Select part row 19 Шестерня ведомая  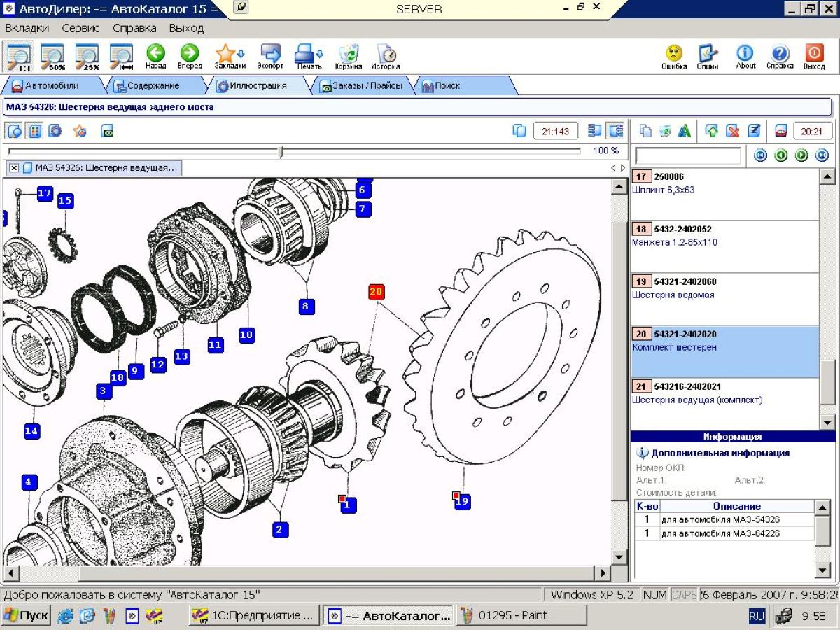click(724, 299)
